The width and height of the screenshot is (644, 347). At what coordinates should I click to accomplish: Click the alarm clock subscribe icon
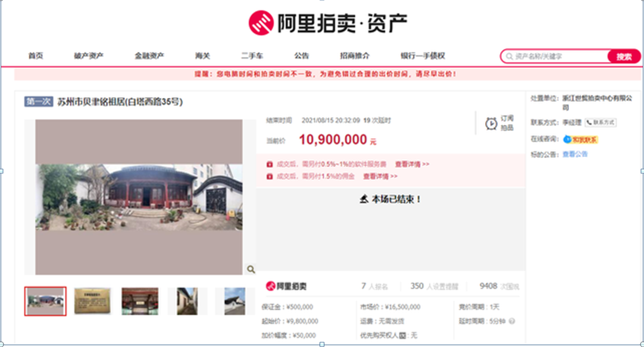[491, 123]
